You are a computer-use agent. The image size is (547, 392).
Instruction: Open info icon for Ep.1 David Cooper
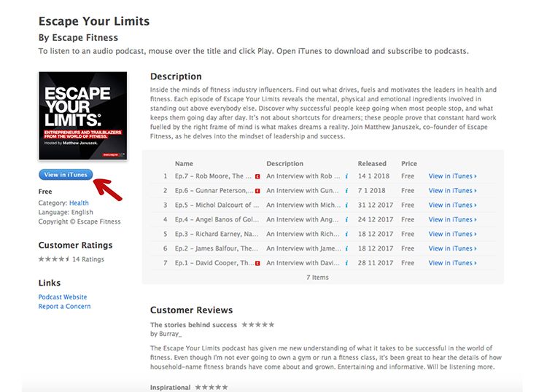point(346,263)
